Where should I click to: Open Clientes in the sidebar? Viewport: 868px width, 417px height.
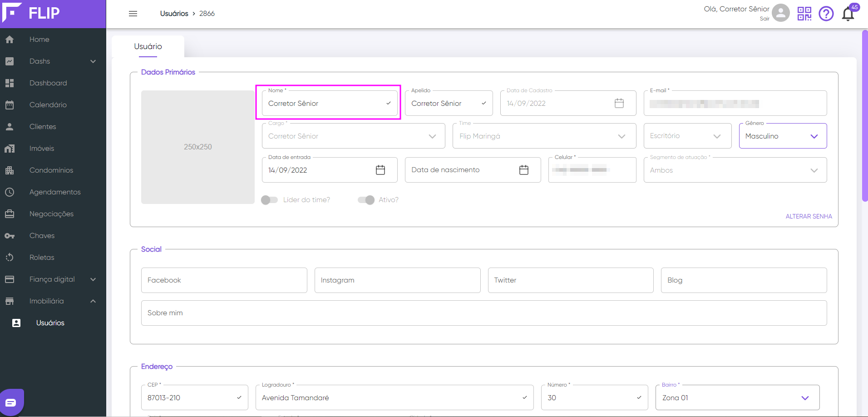(x=43, y=127)
